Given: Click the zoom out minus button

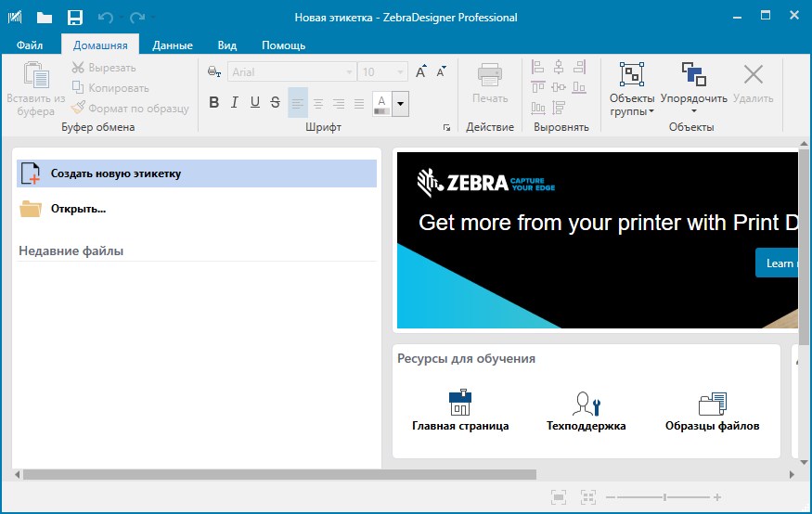Looking at the screenshot, I should (610, 497).
